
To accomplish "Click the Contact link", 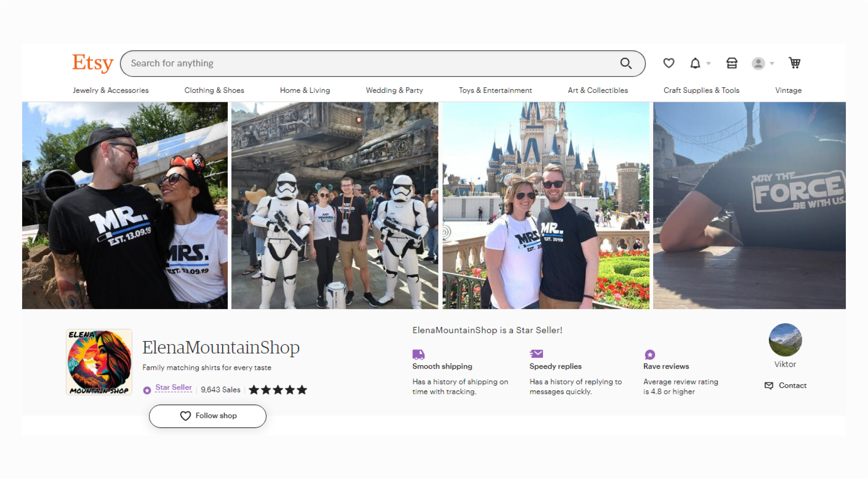I will coord(792,385).
